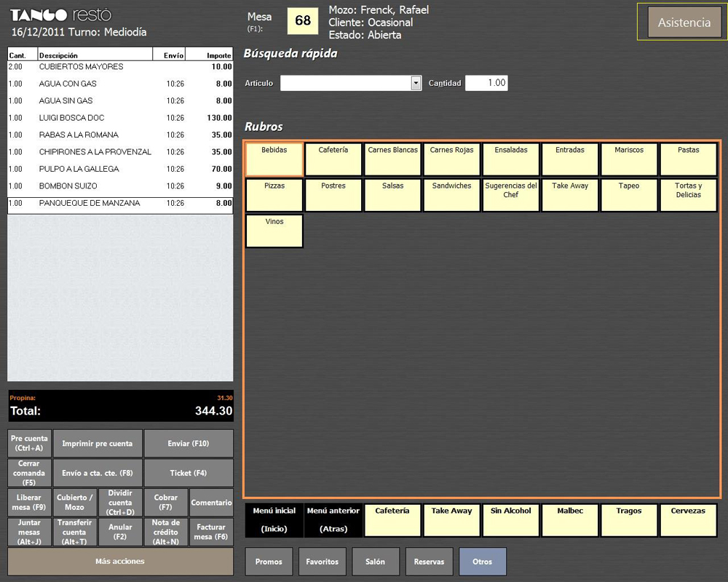Open the Tortas y Delicias category
Viewport: 728px width, 582px height.
tap(689, 196)
